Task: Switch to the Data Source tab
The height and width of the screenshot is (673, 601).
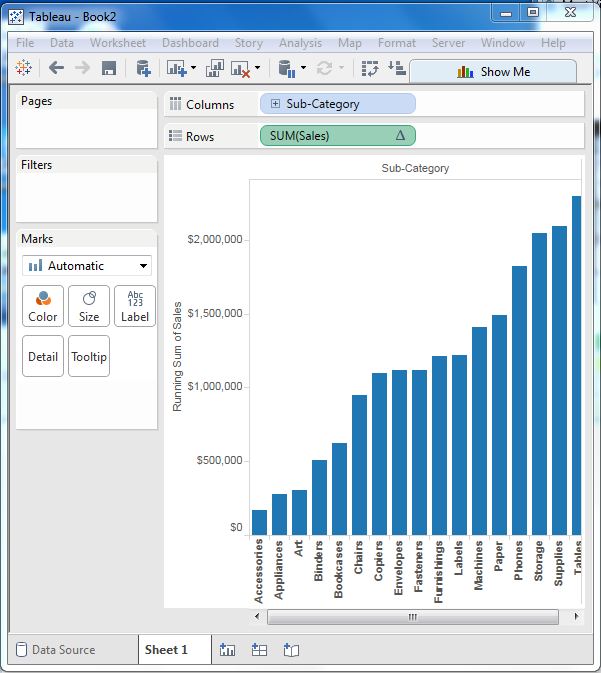Action: click(x=56, y=650)
